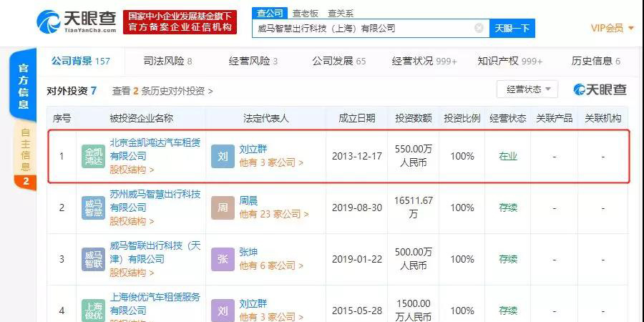
Task: Open the 经营状况 999+ tab
Action: [424, 62]
